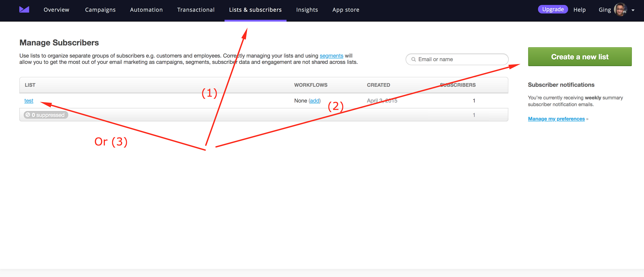Click the WORKFLOWS column header
644x277 pixels.
311,85
